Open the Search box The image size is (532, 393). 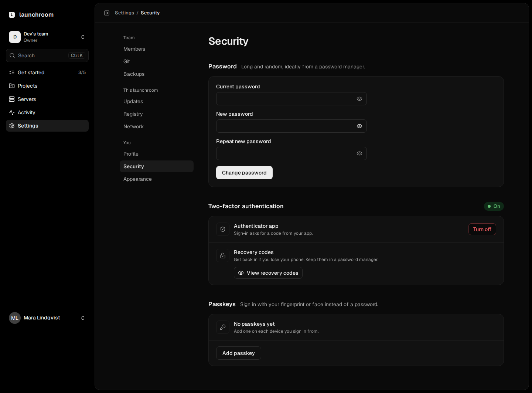[47, 55]
